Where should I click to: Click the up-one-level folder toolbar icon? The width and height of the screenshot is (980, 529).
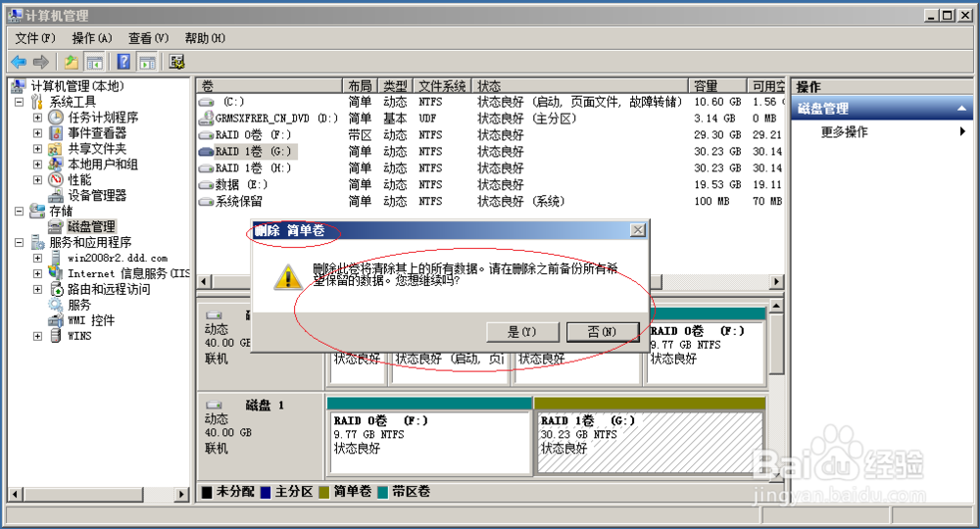pos(72,62)
